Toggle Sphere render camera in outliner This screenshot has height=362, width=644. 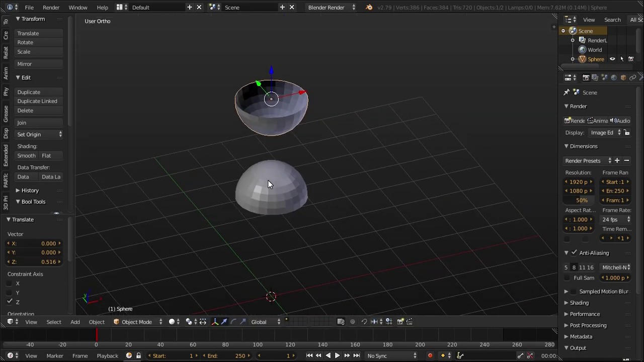(631, 59)
